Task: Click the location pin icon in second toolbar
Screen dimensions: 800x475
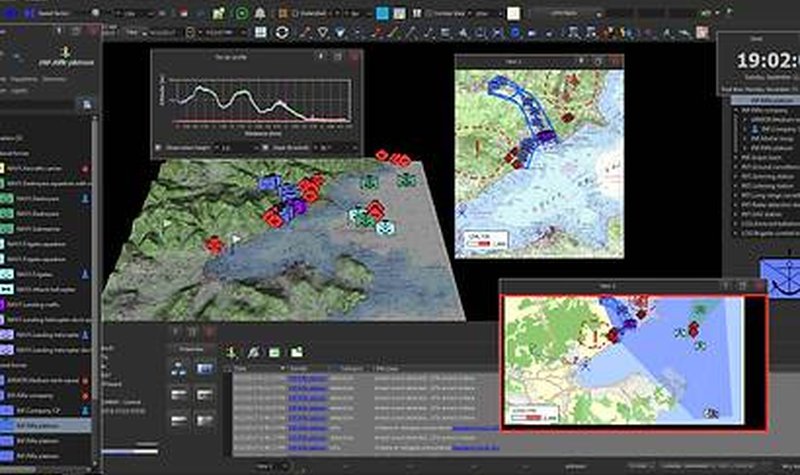Action: point(190,33)
